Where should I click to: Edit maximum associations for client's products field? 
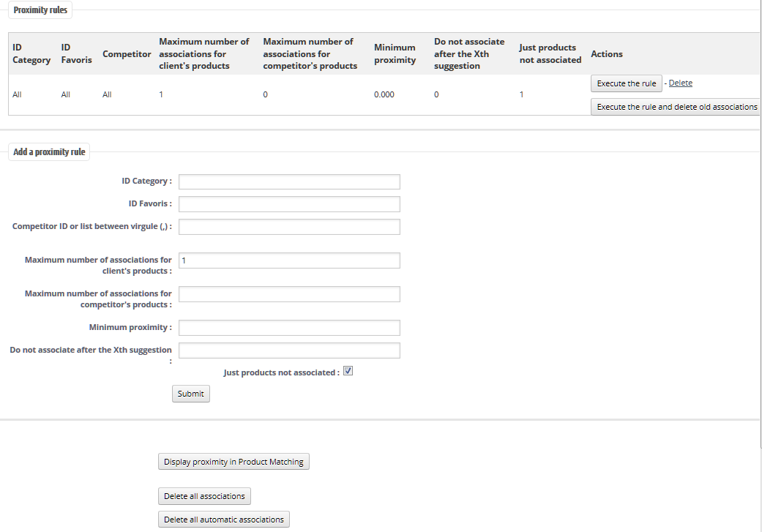click(x=289, y=261)
